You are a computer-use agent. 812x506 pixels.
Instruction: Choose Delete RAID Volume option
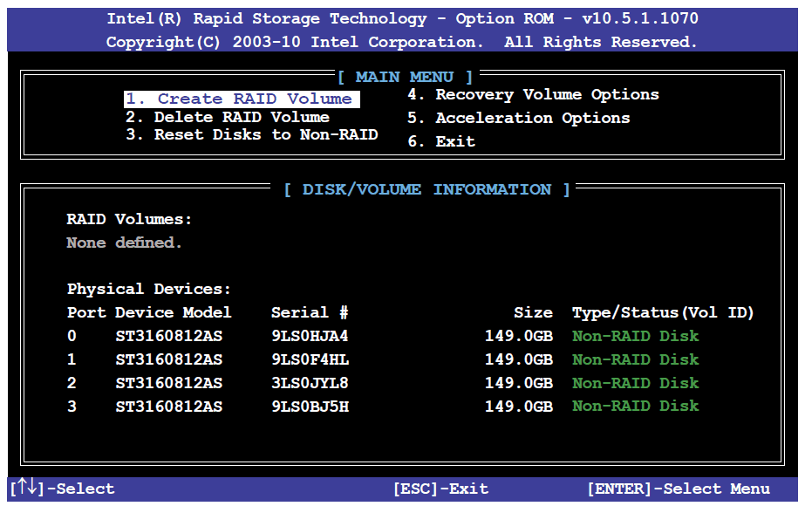click(228, 117)
